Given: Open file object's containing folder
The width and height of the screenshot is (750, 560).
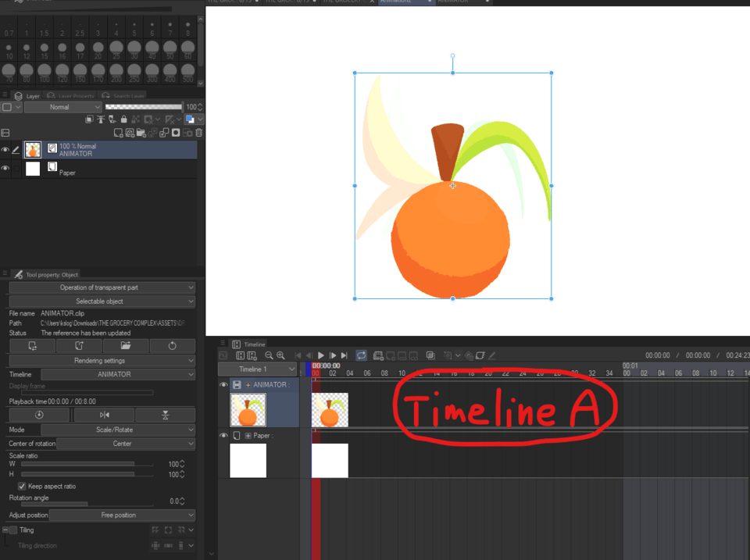Looking at the screenshot, I should [125, 346].
